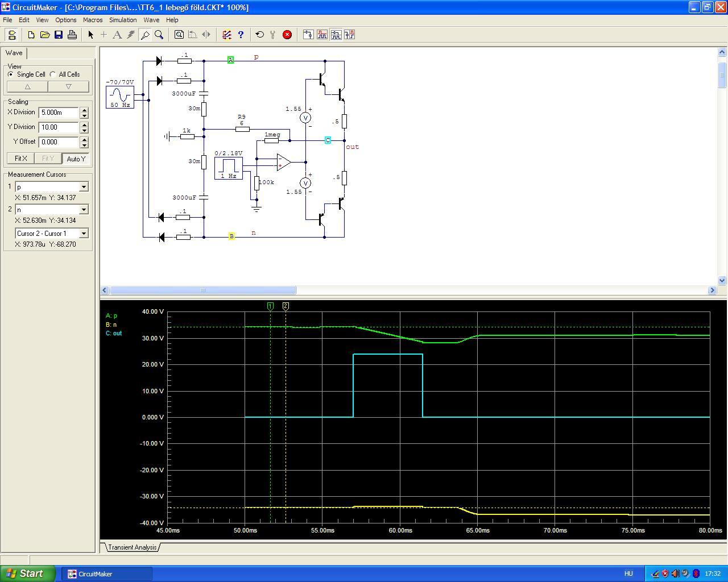Click the red Stop simulation icon
Image resolution: width=728 pixels, height=582 pixels.
coord(287,35)
